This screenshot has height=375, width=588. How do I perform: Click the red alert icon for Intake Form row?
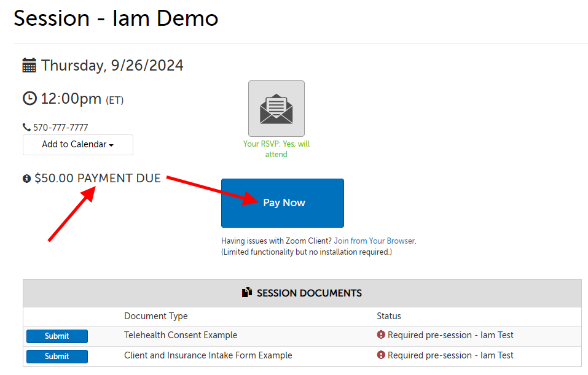pyautogui.click(x=381, y=356)
